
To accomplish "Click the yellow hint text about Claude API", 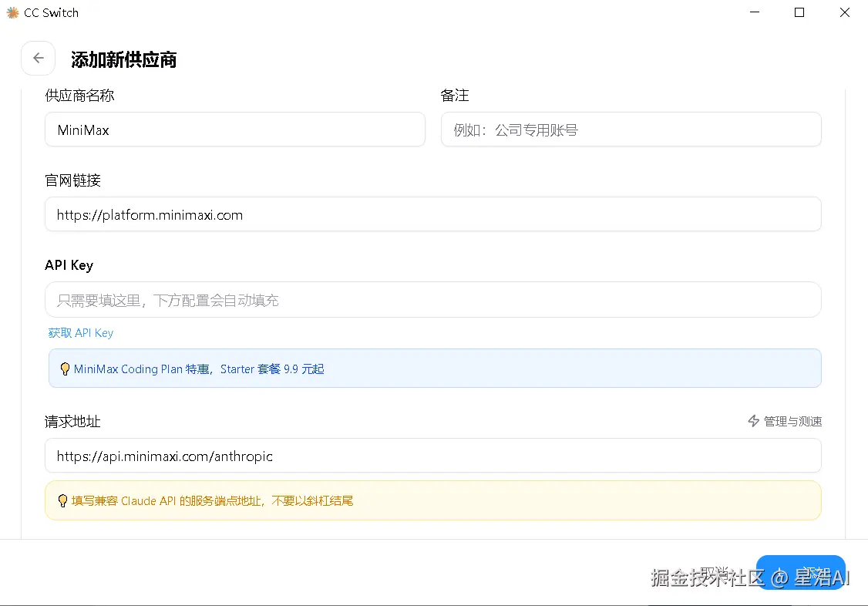I will (x=213, y=501).
